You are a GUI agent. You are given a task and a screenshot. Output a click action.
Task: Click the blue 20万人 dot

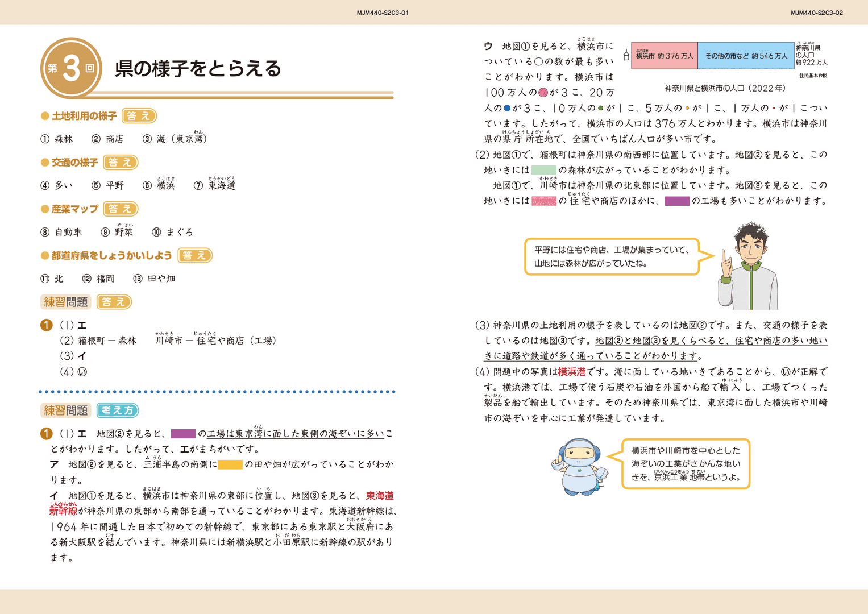(x=506, y=108)
